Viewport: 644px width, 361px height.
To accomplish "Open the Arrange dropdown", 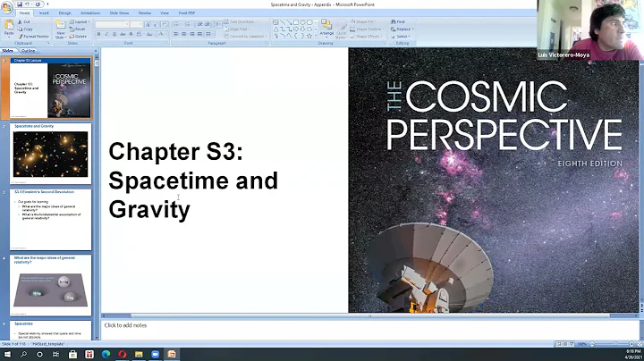I will coord(326,29).
